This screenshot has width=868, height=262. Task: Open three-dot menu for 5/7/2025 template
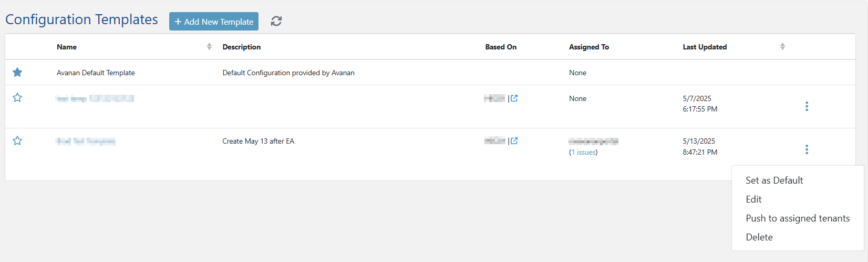click(x=807, y=106)
